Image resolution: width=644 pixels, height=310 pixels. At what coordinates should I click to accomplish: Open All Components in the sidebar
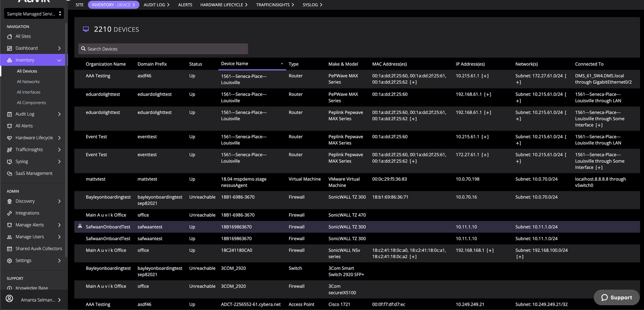point(31,103)
